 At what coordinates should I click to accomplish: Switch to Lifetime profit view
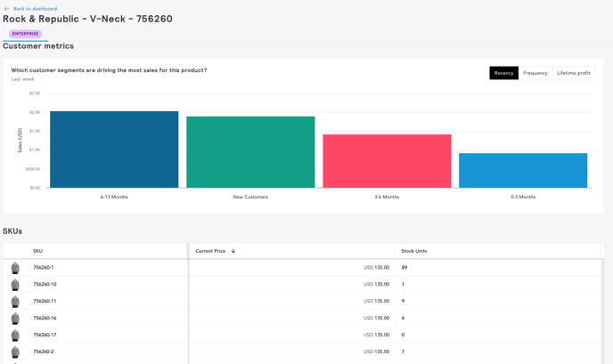(573, 73)
